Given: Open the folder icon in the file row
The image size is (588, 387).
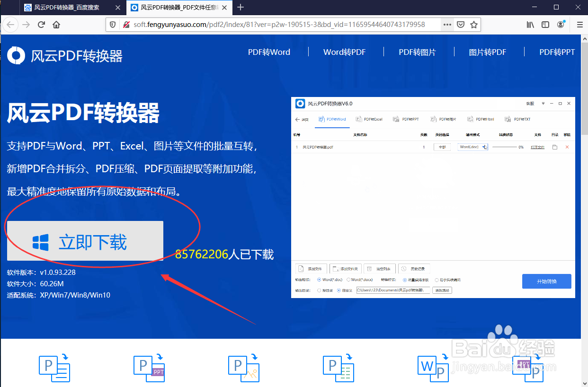Looking at the screenshot, I should click(x=555, y=147).
